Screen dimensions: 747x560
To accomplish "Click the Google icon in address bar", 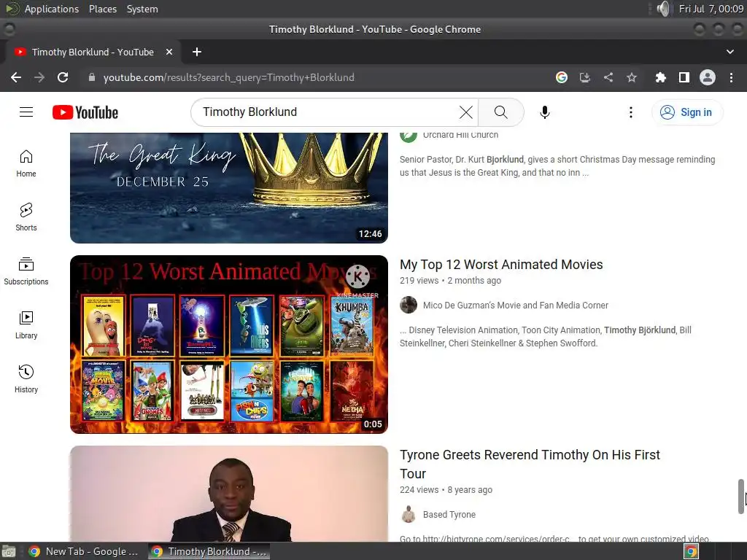I will [561, 77].
